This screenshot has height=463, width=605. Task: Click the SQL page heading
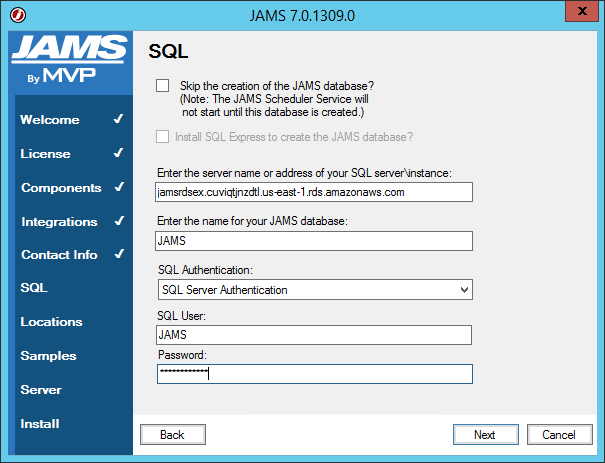point(168,51)
